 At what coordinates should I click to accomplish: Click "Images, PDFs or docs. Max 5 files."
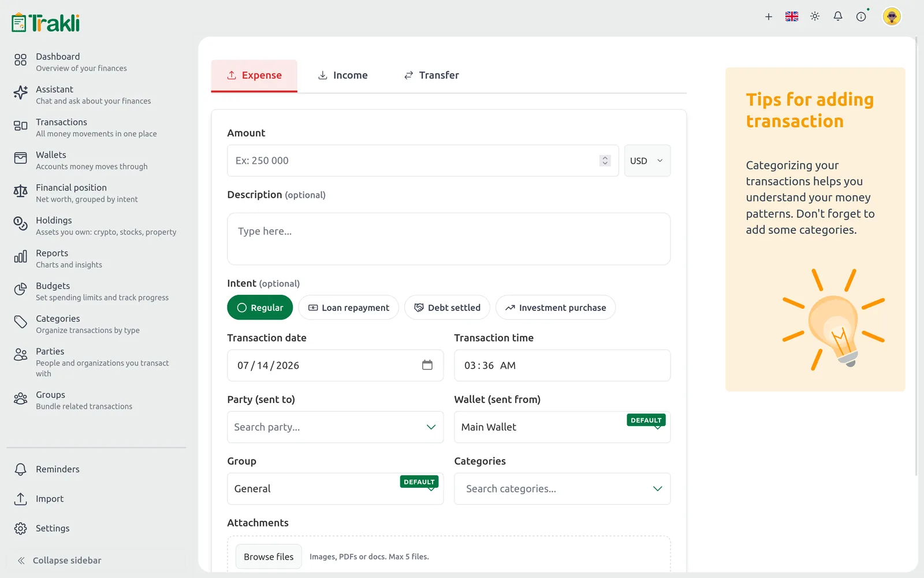[x=369, y=557]
